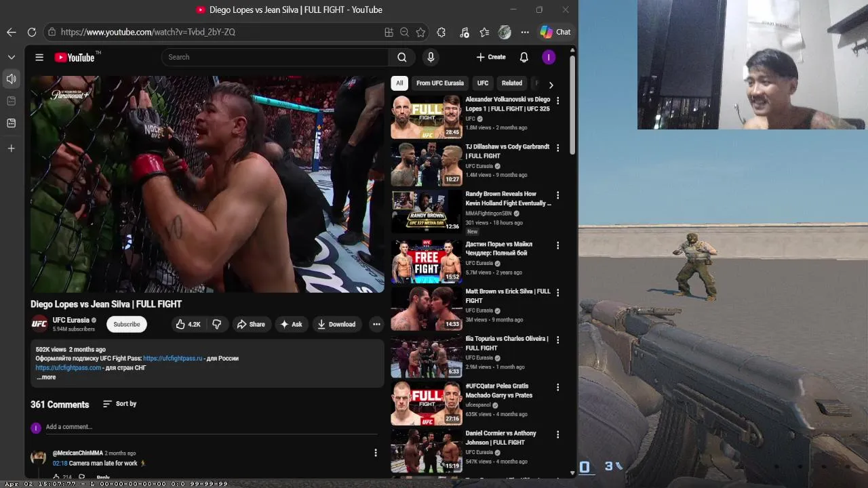Go to YouTube home via logo

(x=75, y=58)
